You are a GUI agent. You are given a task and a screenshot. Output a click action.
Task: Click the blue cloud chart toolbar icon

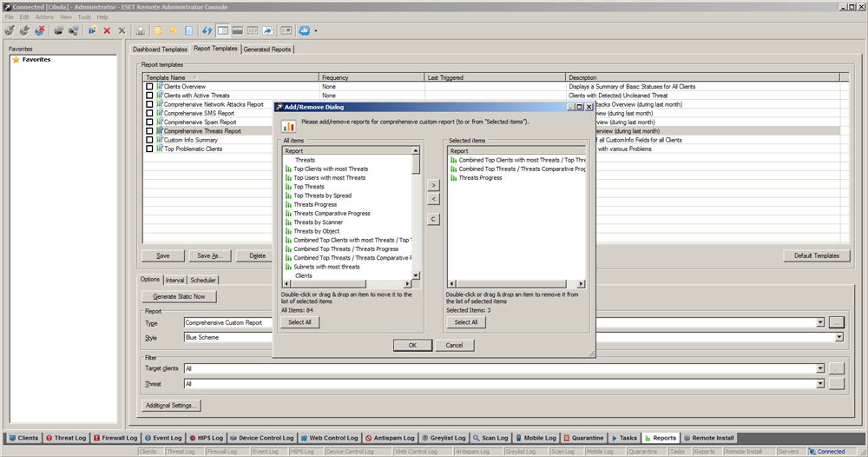pos(305,31)
